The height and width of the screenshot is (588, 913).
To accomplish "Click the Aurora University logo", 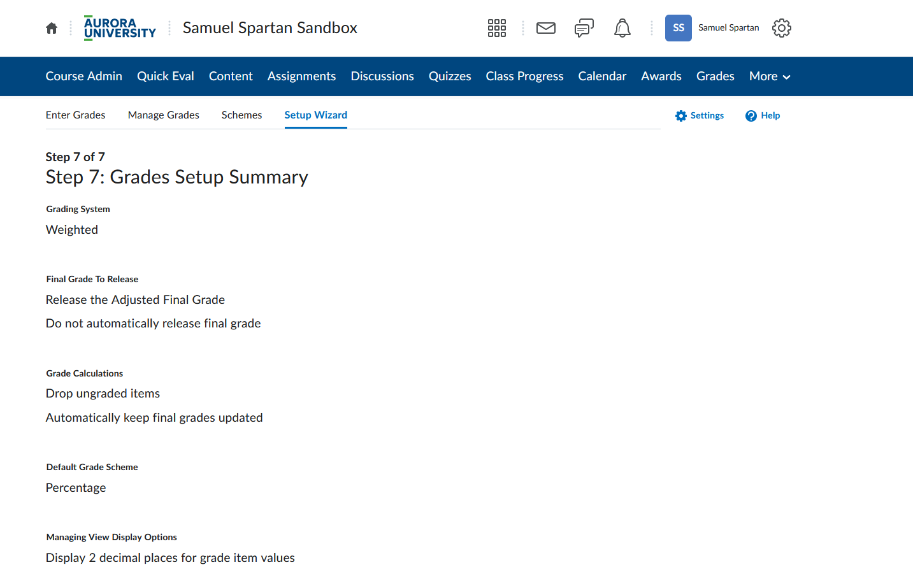I will click(120, 28).
